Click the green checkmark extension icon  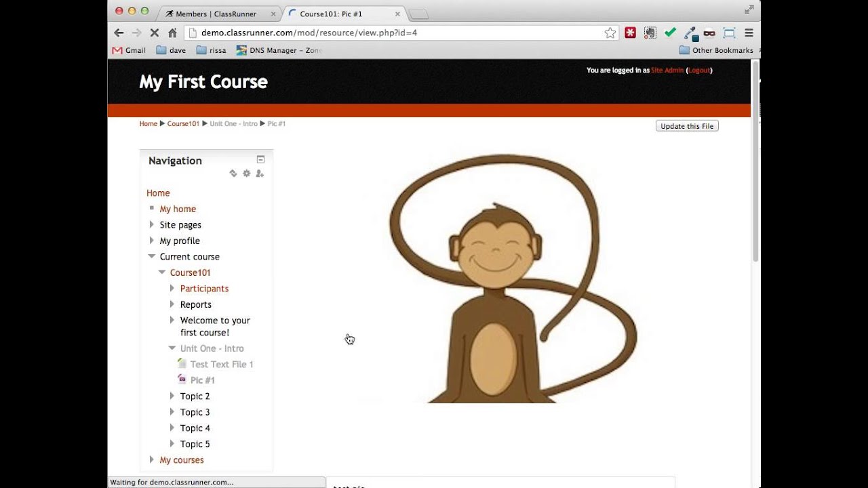pos(670,33)
